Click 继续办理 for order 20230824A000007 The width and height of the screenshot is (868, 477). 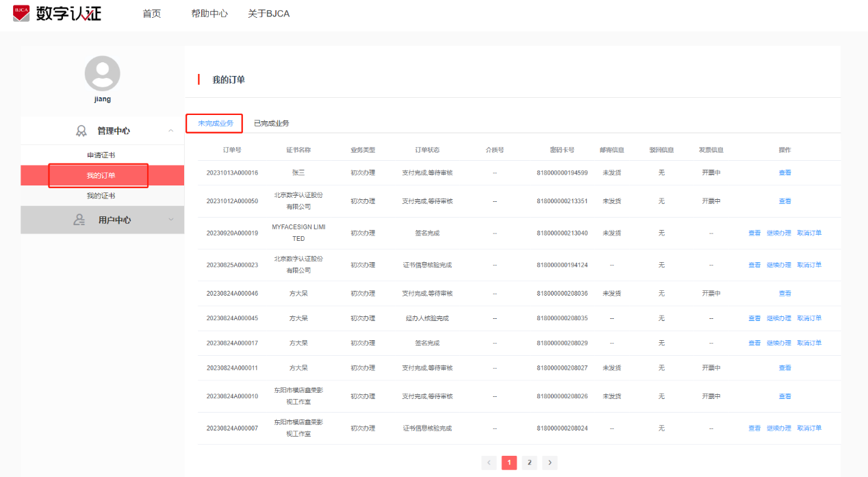click(779, 428)
